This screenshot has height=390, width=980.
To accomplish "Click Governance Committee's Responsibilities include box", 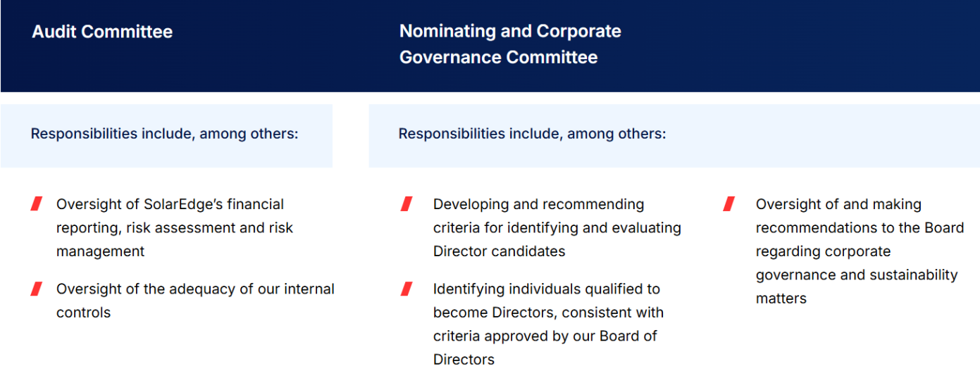I will point(674,136).
